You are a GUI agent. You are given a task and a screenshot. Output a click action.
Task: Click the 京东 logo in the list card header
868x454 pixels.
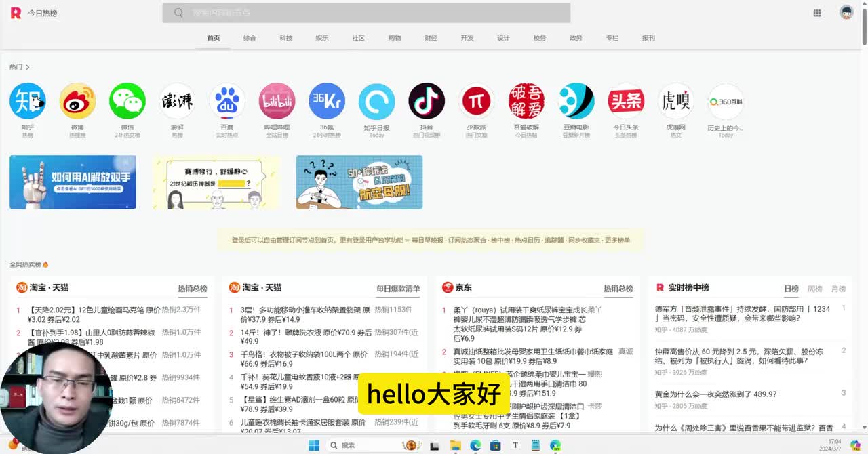(448, 287)
